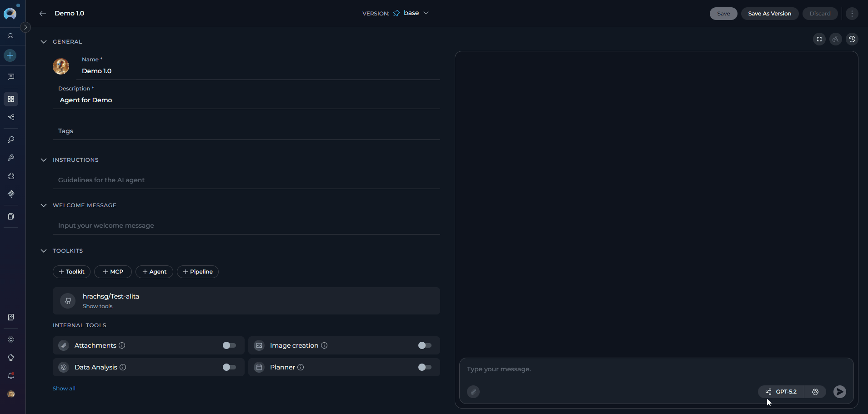Open the documents artifacts icon in sidebar
868x414 pixels.
point(11,216)
